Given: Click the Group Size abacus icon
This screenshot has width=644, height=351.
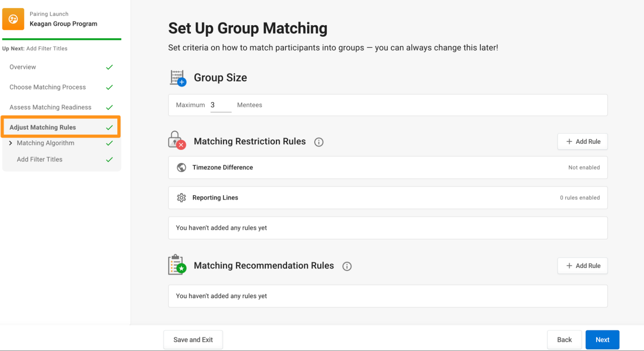Looking at the screenshot, I should tap(178, 78).
